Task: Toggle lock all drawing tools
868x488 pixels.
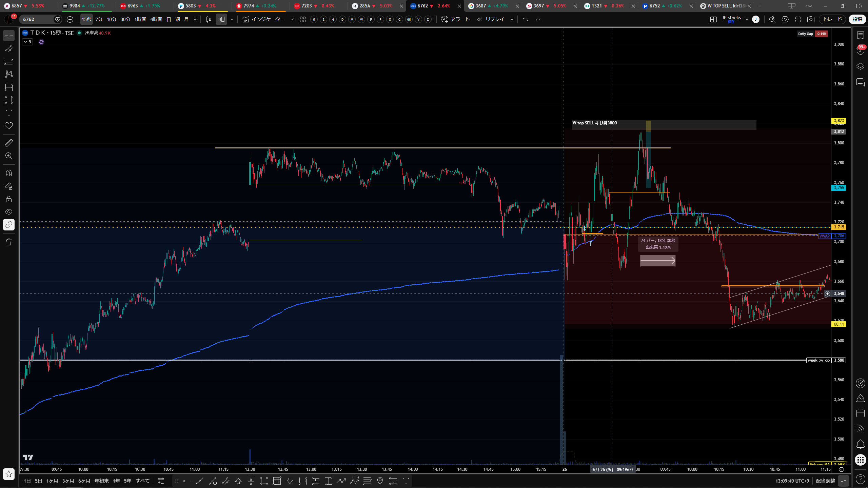Action: click(9, 199)
